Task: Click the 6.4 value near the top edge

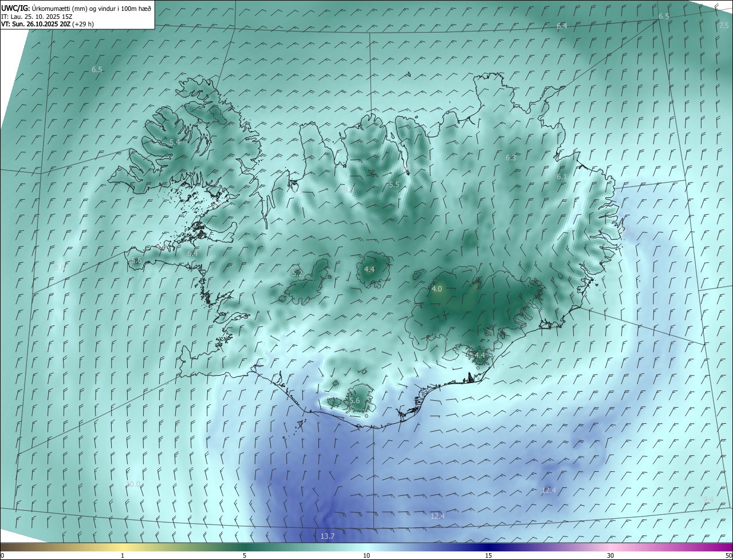Action: (562, 26)
